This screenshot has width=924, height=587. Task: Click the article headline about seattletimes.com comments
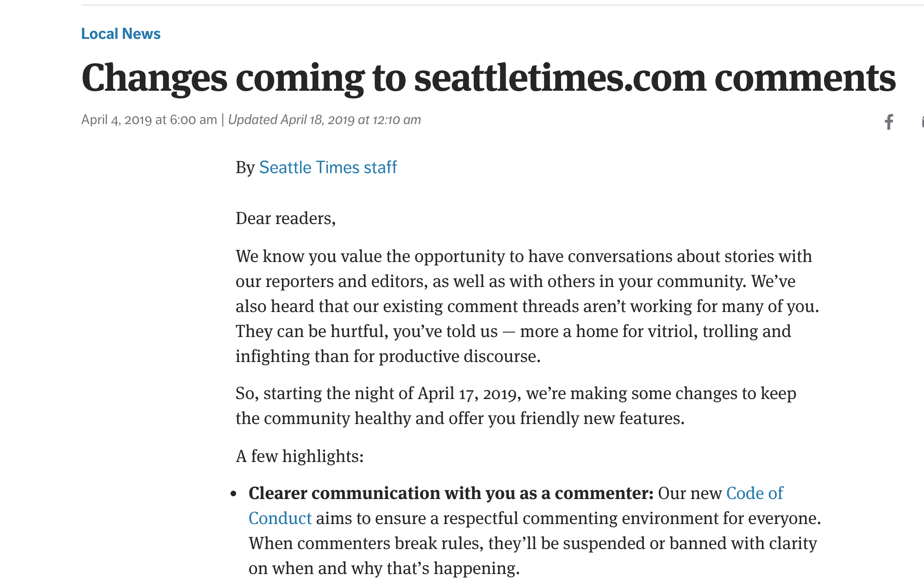(488, 78)
